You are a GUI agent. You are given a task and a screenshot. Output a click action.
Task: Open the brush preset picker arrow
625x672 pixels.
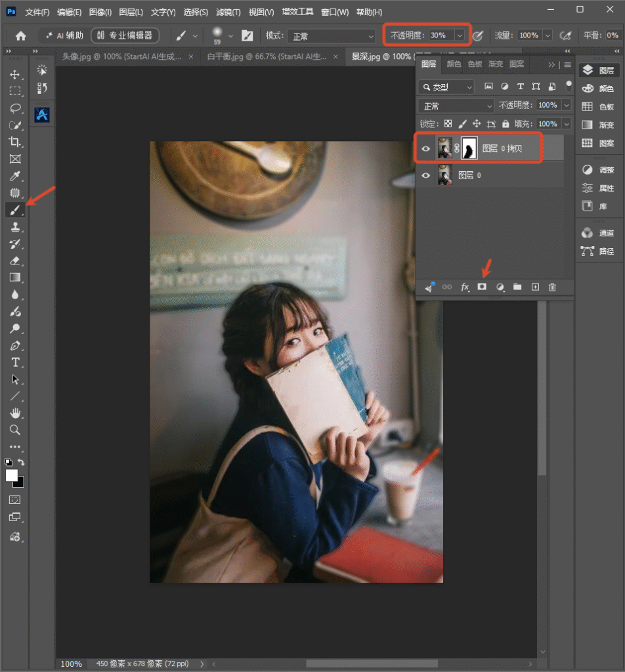click(230, 36)
